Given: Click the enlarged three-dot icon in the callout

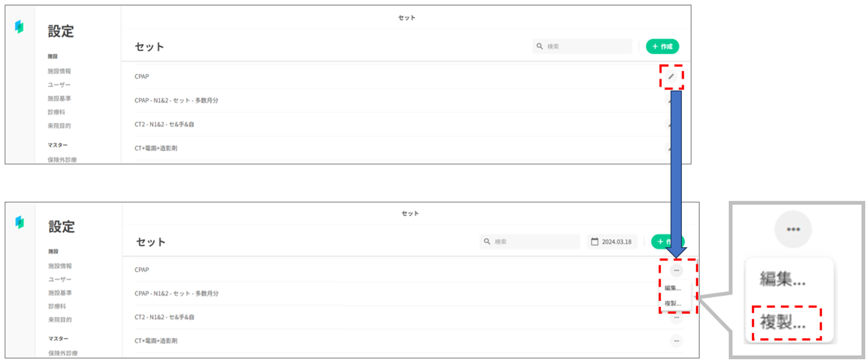Looking at the screenshot, I should (793, 229).
